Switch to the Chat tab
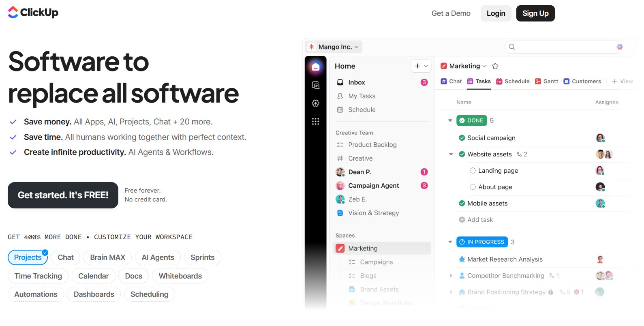 tap(451, 81)
